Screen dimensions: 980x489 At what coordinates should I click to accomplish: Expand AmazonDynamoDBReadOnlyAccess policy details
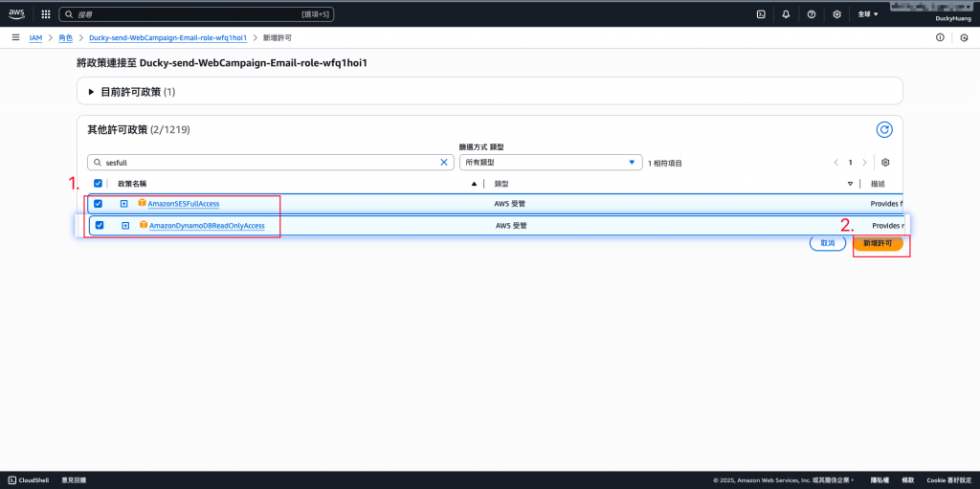tap(125, 225)
